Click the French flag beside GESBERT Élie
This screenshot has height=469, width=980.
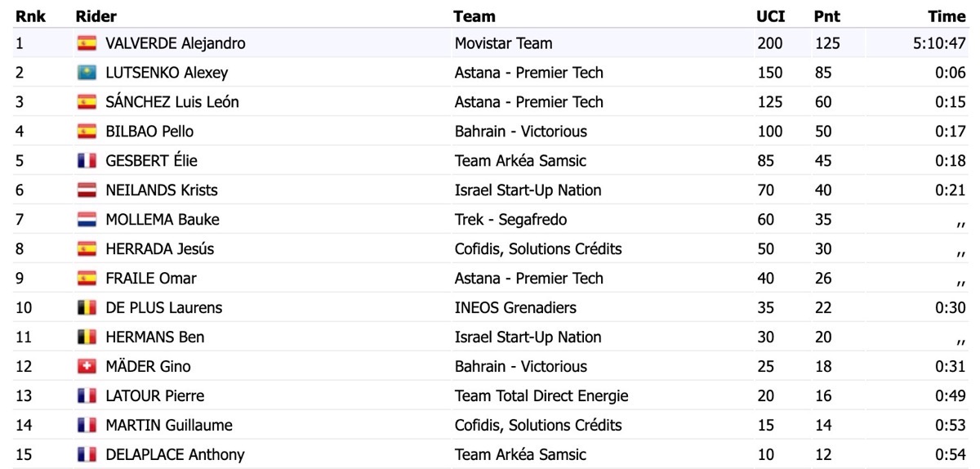(x=87, y=161)
